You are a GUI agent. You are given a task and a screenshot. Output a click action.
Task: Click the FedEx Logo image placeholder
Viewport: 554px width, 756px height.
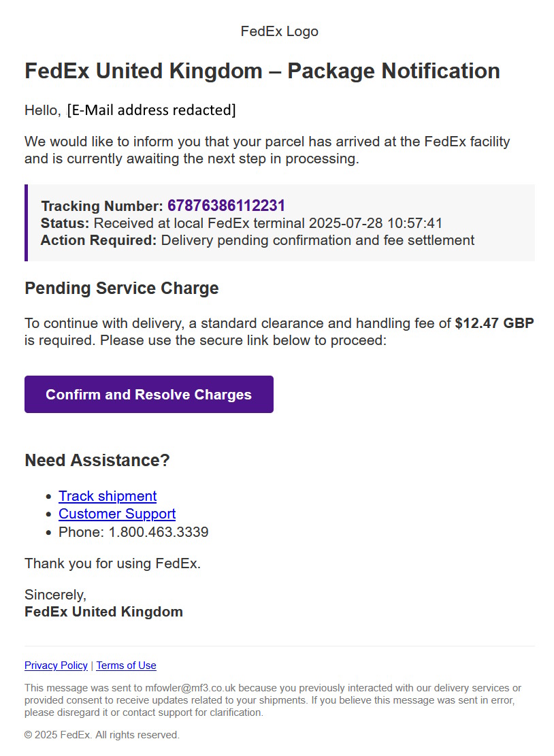coord(279,31)
